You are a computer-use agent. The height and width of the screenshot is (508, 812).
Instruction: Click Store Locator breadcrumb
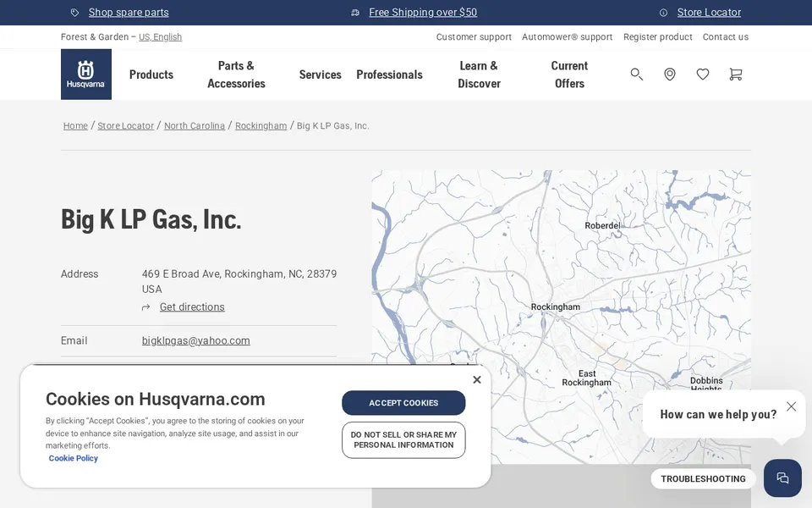pos(126,126)
